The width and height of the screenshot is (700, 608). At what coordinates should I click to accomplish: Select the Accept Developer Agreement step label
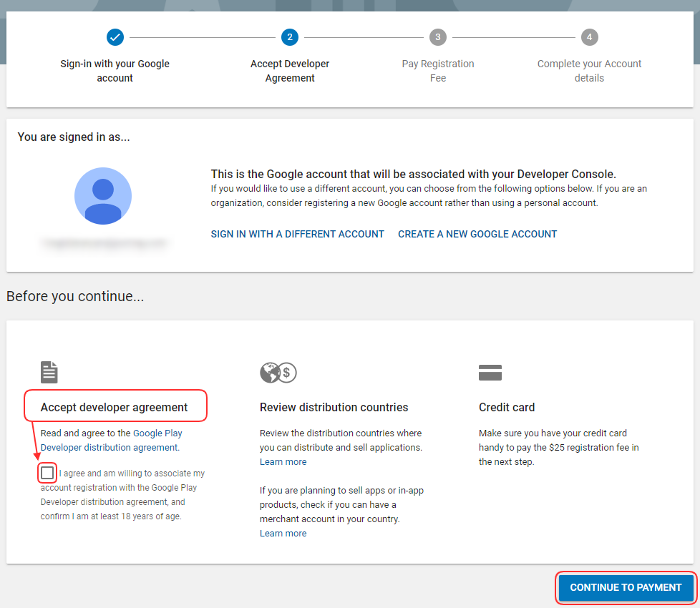pos(290,71)
